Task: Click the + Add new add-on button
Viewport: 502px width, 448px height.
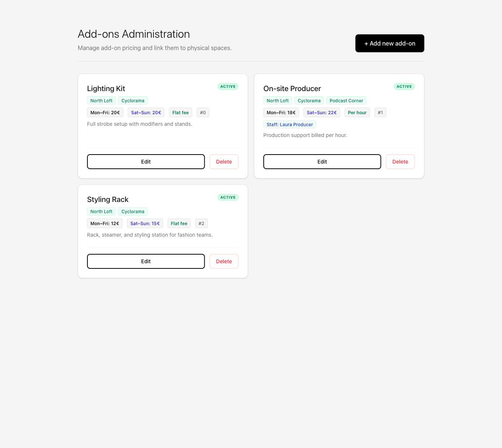Action: 390,43
